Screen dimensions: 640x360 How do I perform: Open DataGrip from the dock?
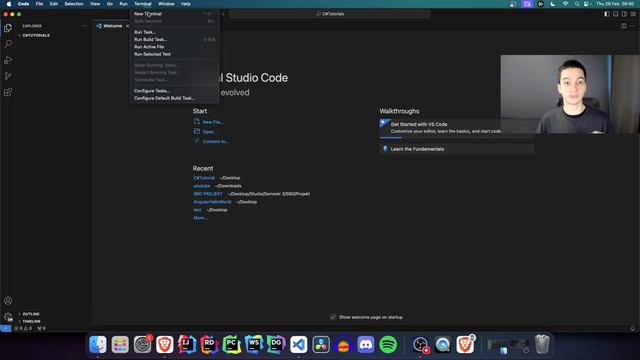click(x=276, y=345)
